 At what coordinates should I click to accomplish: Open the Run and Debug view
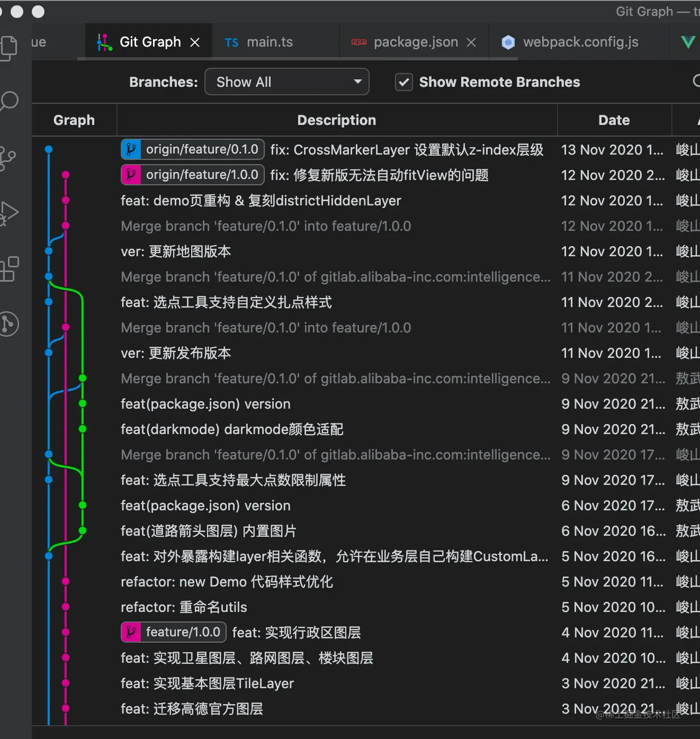(8, 213)
